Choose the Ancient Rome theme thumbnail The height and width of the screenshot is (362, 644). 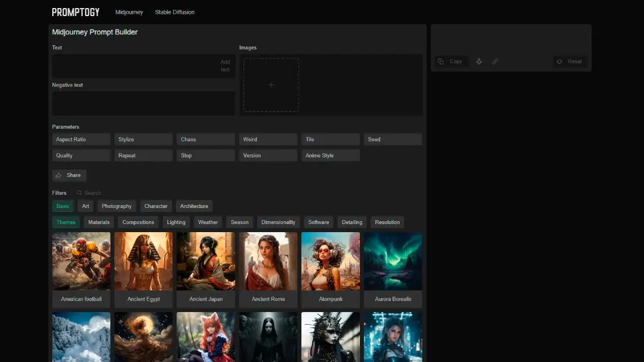pyautogui.click(x=268, y=269)
